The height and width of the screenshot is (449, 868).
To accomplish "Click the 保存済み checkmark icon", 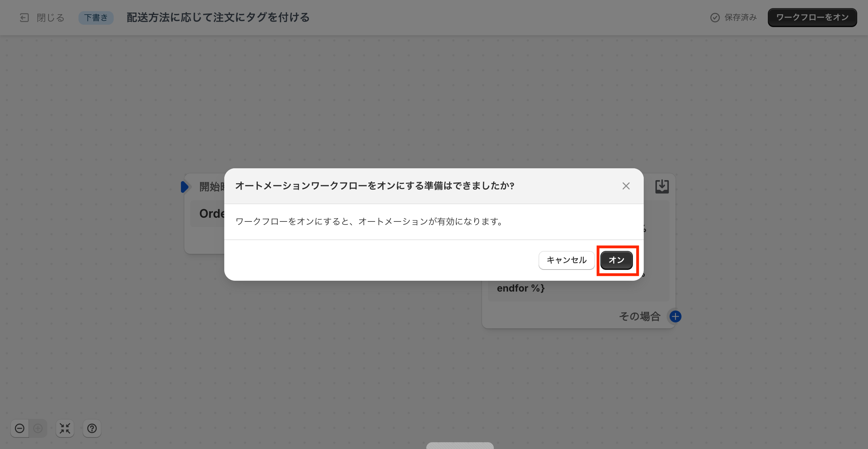I will pyautogui.click(x=715, y=18).
